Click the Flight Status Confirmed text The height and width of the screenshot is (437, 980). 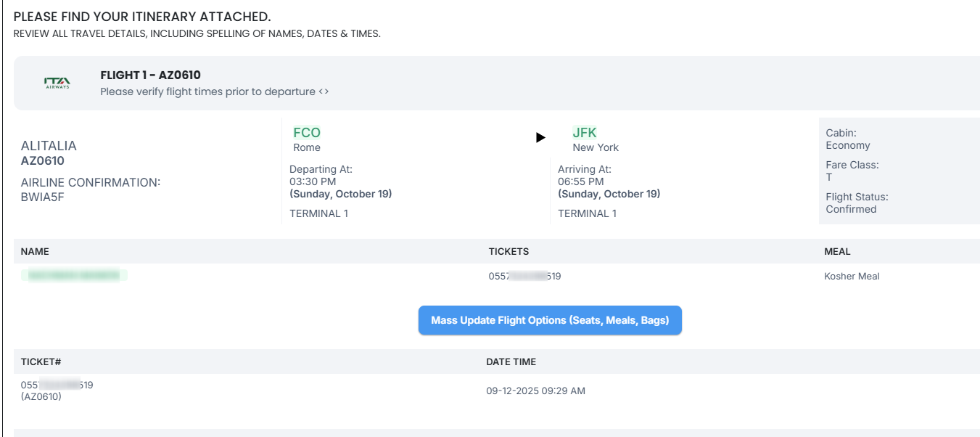pos(851,209)
